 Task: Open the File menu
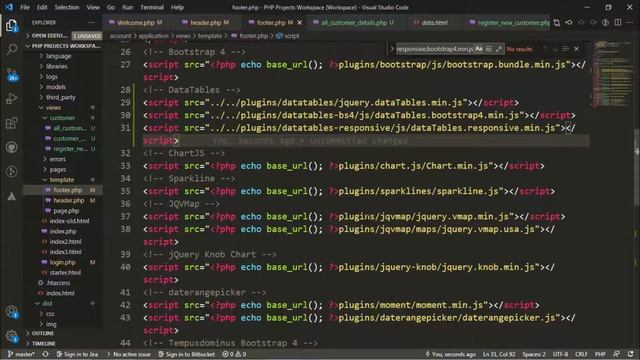click(25, 7)
